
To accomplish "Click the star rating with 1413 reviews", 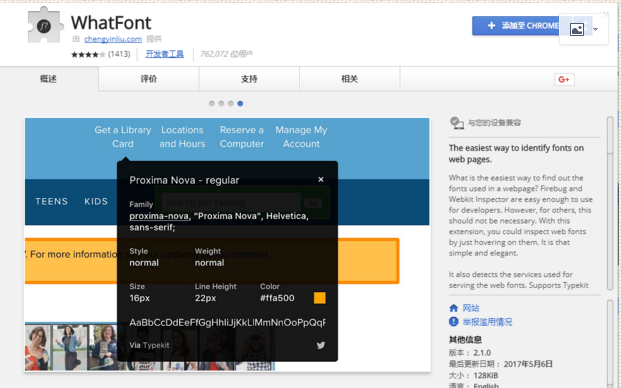I will coord(100,54).
